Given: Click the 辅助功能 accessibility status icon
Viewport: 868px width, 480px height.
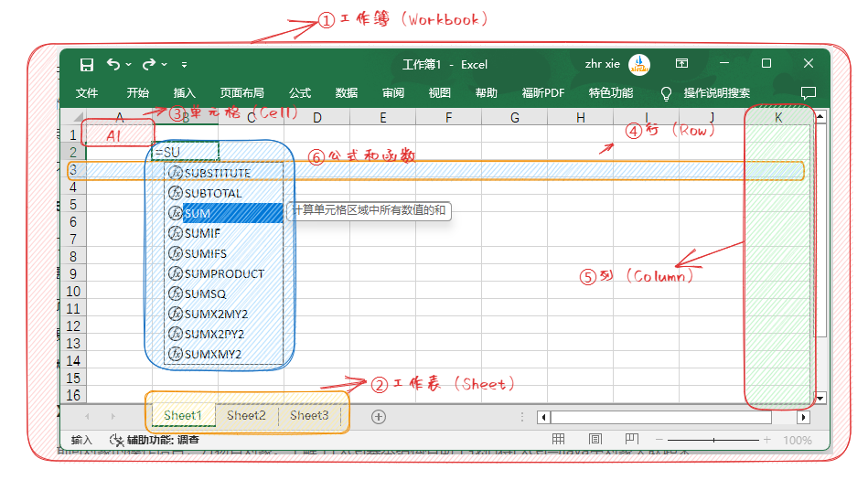Looking at the screenshot, I should tap(116, 441).
